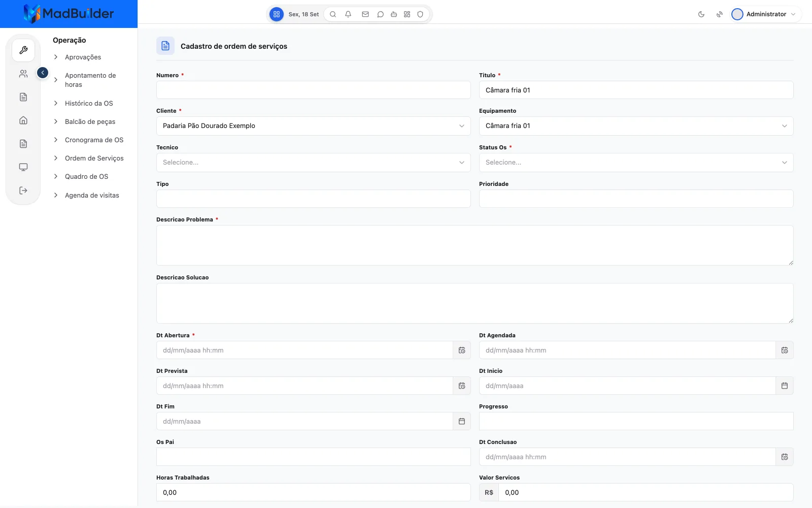Click the Horas Trabalhadas field
The width and height of the screenshot is (812, 508).
click(314, 492)
